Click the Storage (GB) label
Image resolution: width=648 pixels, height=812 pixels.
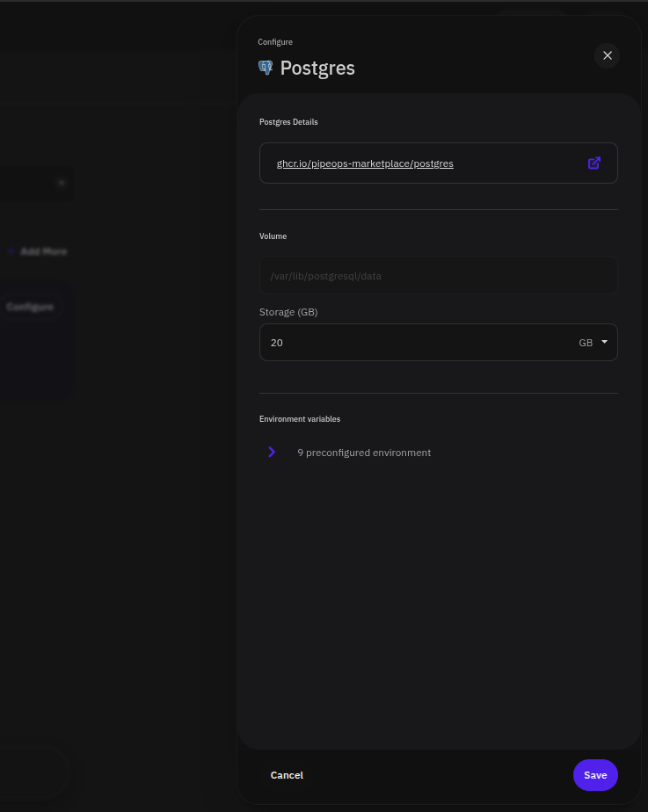pos(288,312)
